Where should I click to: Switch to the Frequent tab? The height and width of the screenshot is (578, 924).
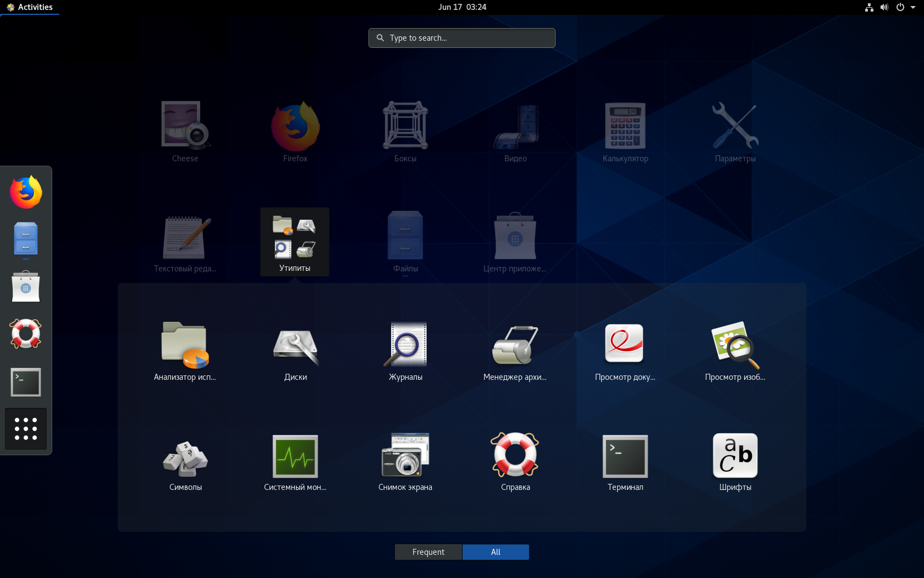click(x=428, y=552)
